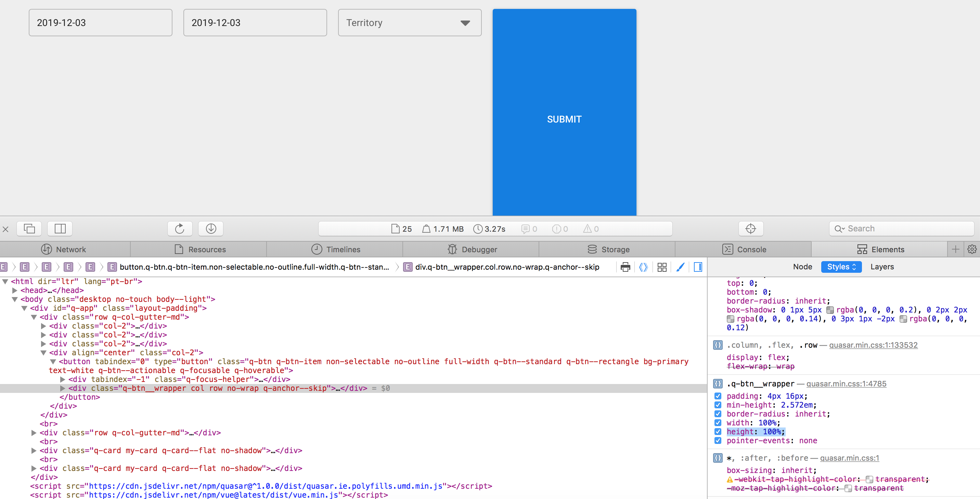The height and width of the screenshot is (499, 980).
Task: Uncheck the height: 100% property
Action: [718, 432]
